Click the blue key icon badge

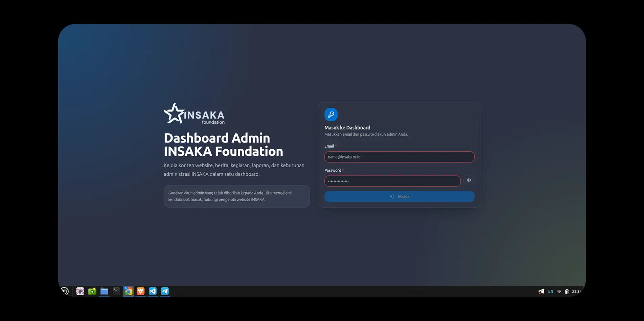331,114
